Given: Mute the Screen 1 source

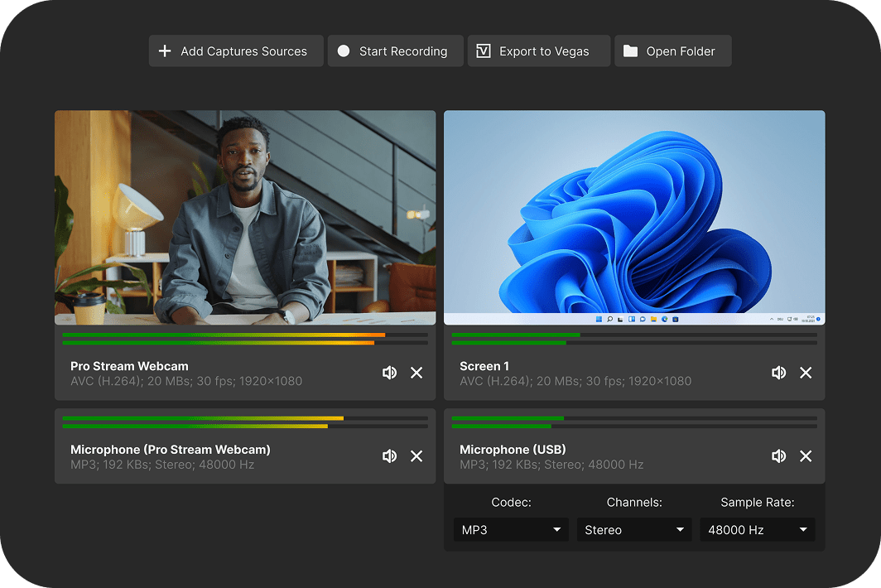Looking at the screenshot, I should coord(778,373).
